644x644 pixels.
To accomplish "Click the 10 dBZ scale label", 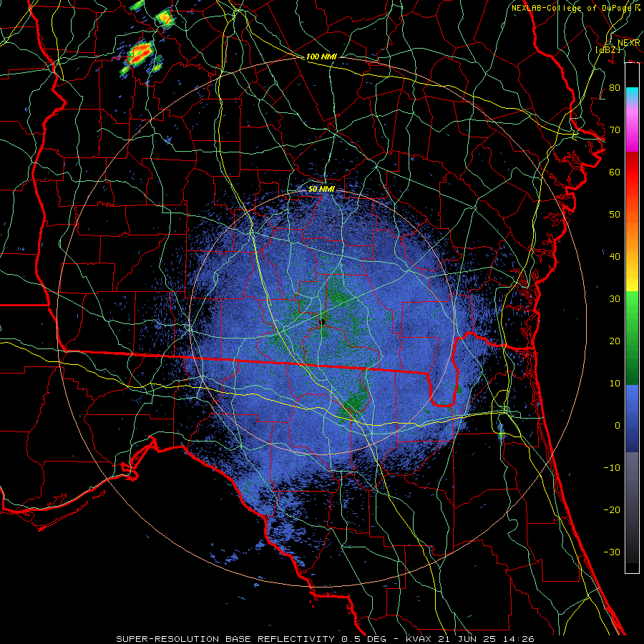I will [615, 384].
